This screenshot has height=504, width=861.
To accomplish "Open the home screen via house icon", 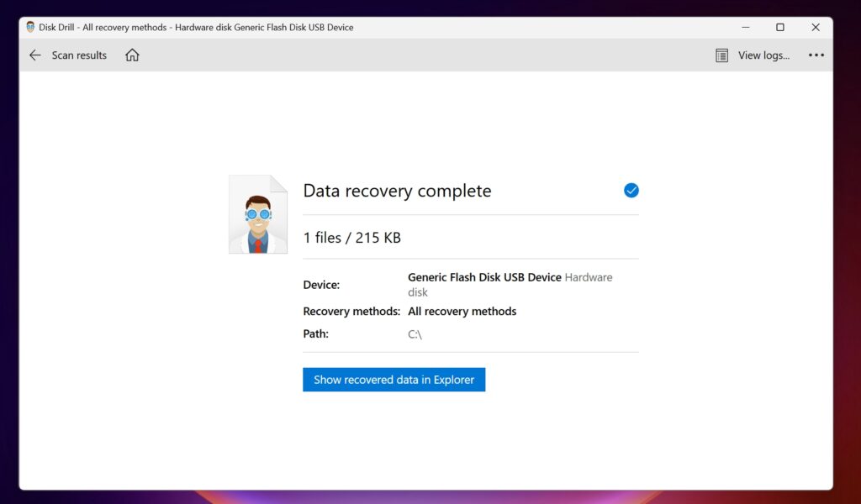I will click(131, 55).
